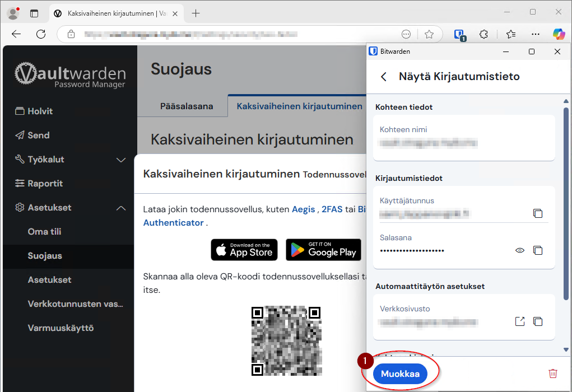Add page to favorites star
The height and width of the screenshot is (392, 572).
pos(429,34)
